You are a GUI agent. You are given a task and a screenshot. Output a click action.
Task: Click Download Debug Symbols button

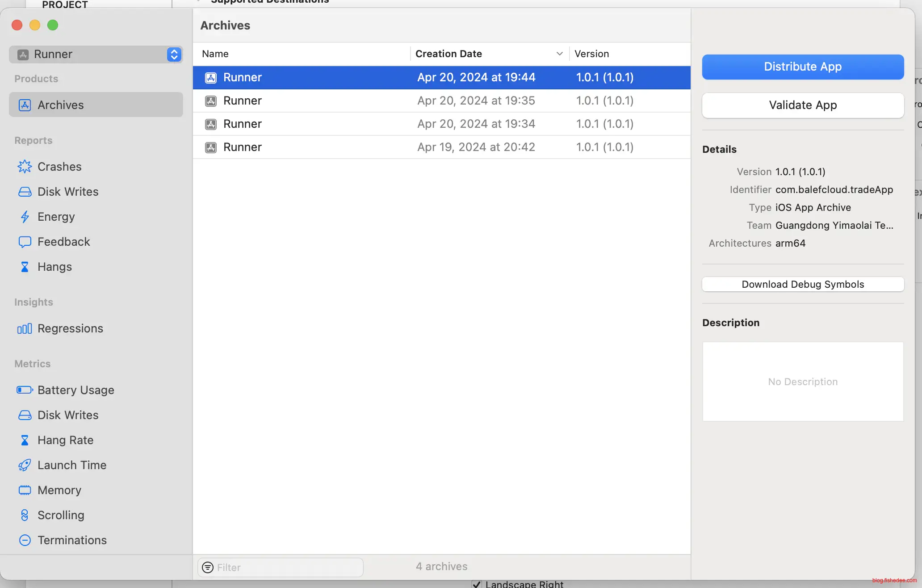tap(803, 284)
